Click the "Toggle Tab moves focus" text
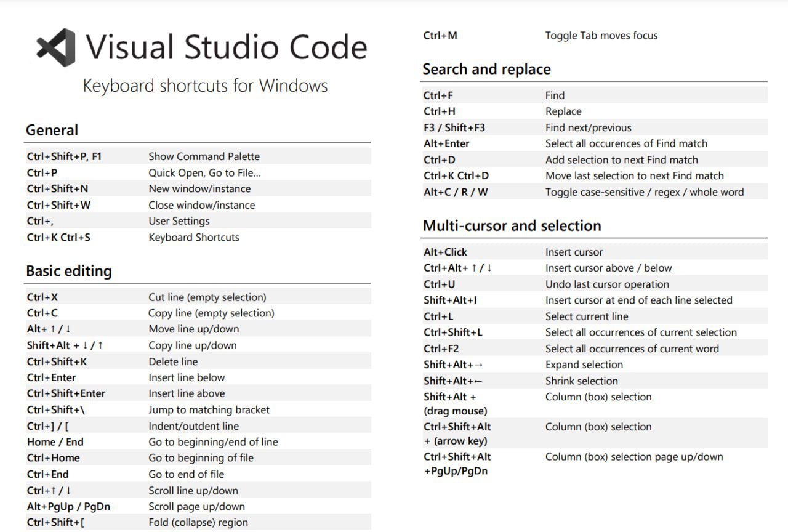 601,36
